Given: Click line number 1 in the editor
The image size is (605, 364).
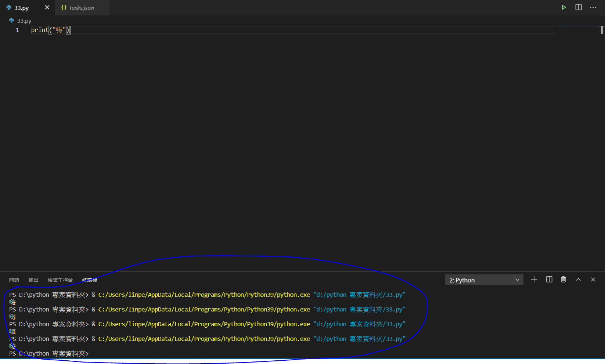Looking at the screenshot, I should [x=17, y=30].
